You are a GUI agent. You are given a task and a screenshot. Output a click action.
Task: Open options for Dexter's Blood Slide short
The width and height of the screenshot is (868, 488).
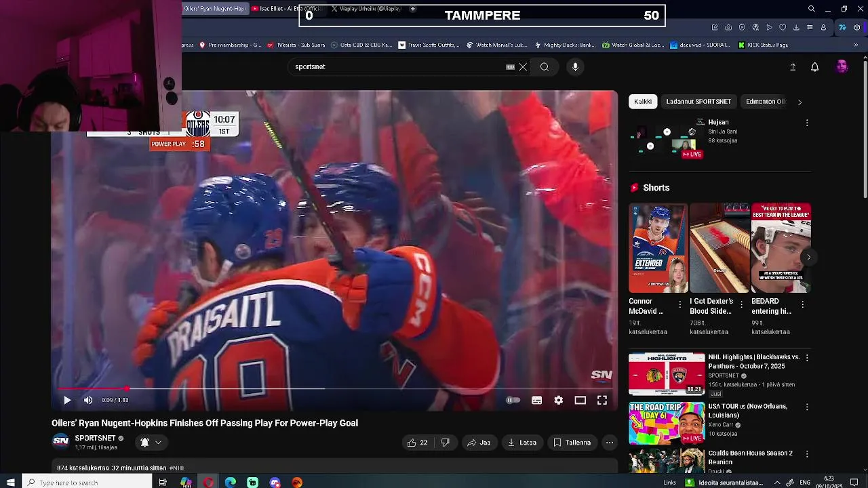pyautogui.click(x=741, y=305)
